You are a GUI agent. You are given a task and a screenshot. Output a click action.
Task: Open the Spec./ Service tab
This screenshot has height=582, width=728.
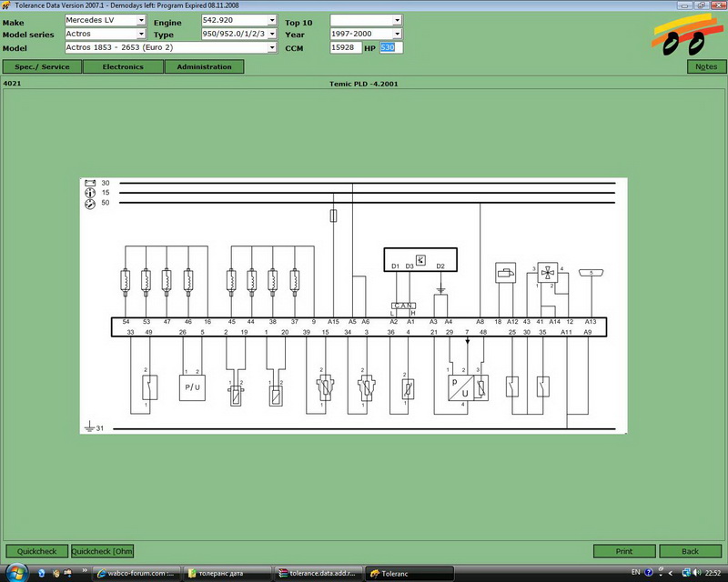point(42,66)
